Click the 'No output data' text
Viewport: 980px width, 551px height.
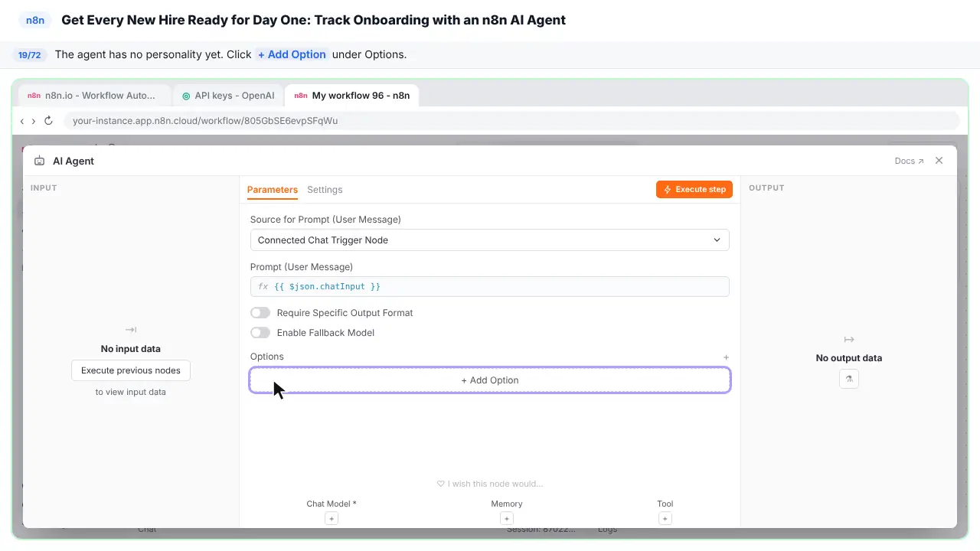tap(849, 358)
